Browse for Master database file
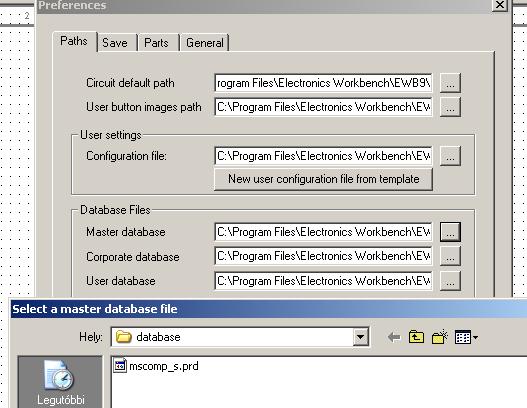This screenshot has height=408, width=527. click(450, 232)
